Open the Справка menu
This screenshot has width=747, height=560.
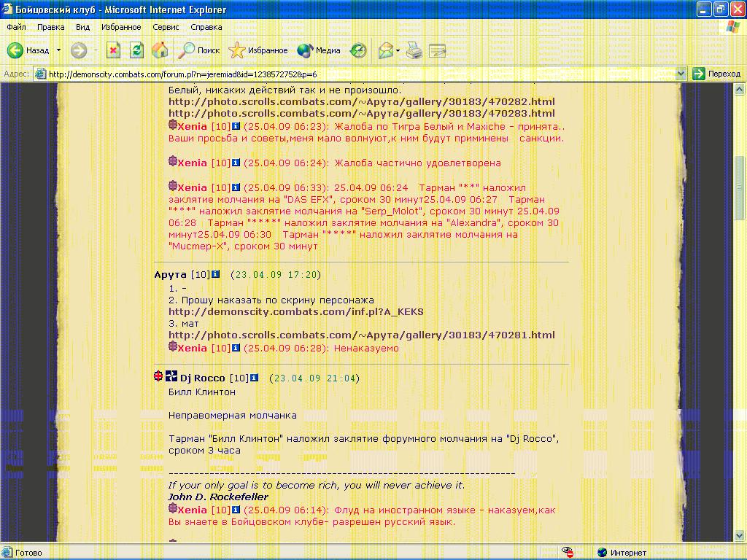tap(206, 27)
